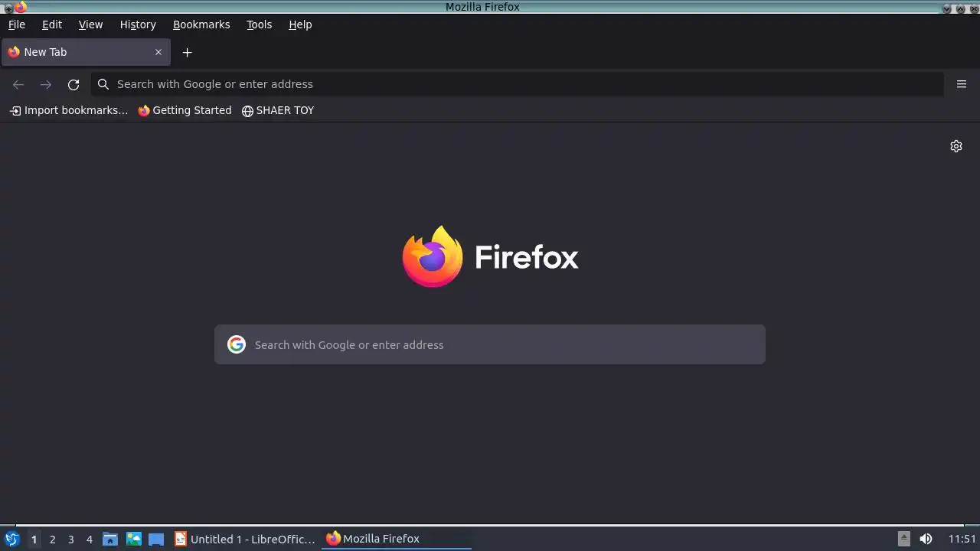980x551 pixels.
Task: Click the back navigation arrow
Action: point(18,84)
